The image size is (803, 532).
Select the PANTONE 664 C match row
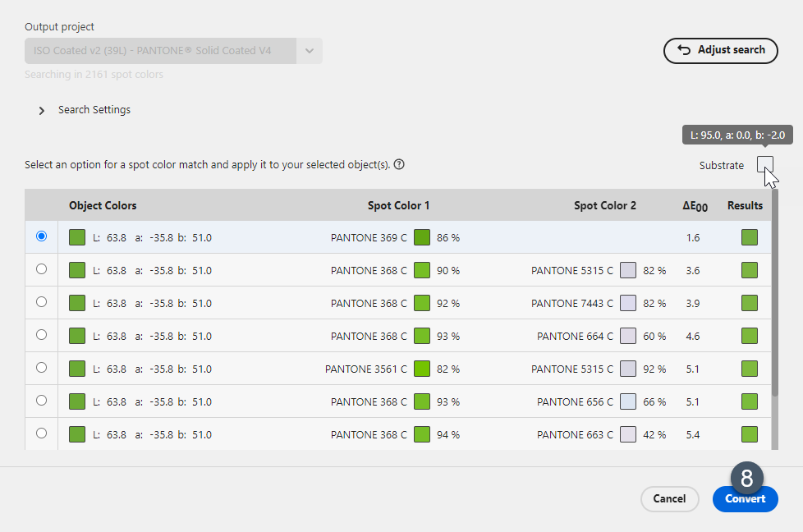click(x=398, y=336)
